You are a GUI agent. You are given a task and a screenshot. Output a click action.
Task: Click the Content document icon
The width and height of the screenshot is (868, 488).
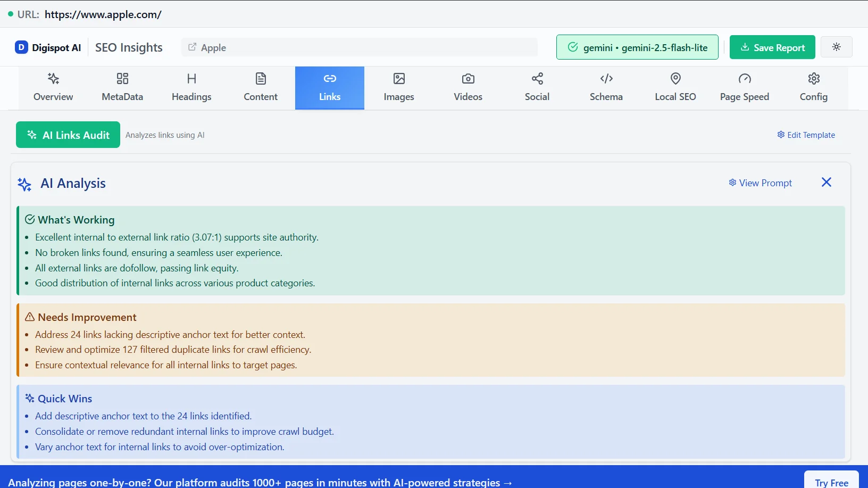tap(261, 79)
